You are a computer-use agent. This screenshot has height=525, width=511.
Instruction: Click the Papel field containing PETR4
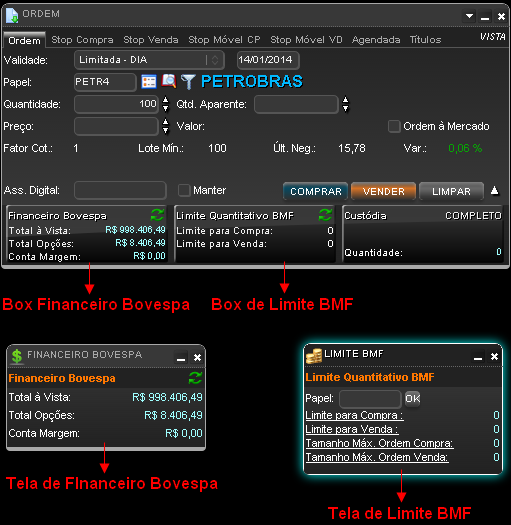point(105,82)
